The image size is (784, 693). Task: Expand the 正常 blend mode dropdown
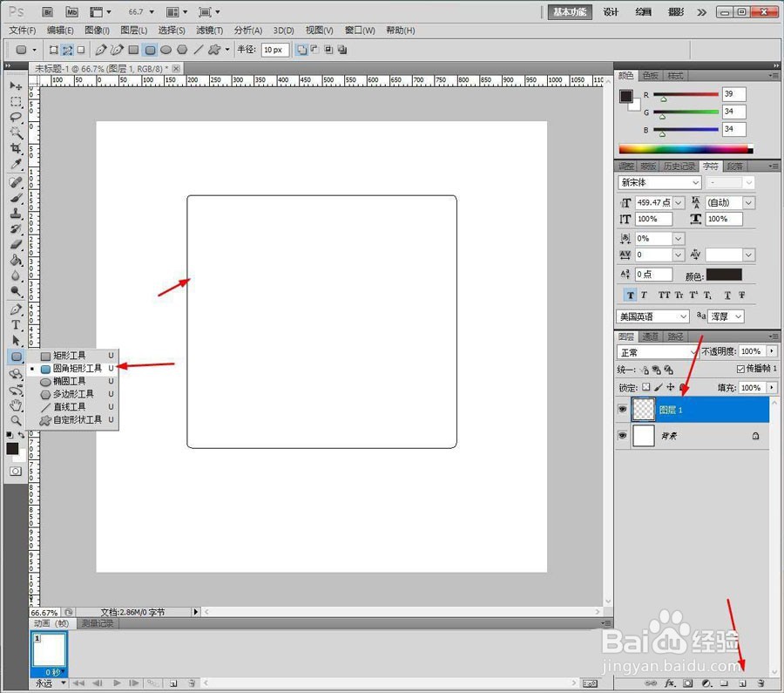(x=658, y=352)
